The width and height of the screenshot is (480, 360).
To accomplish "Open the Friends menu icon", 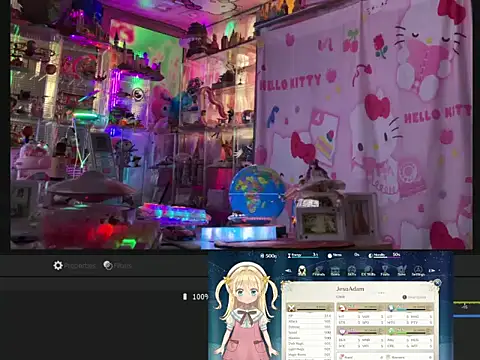I will 318,271.
